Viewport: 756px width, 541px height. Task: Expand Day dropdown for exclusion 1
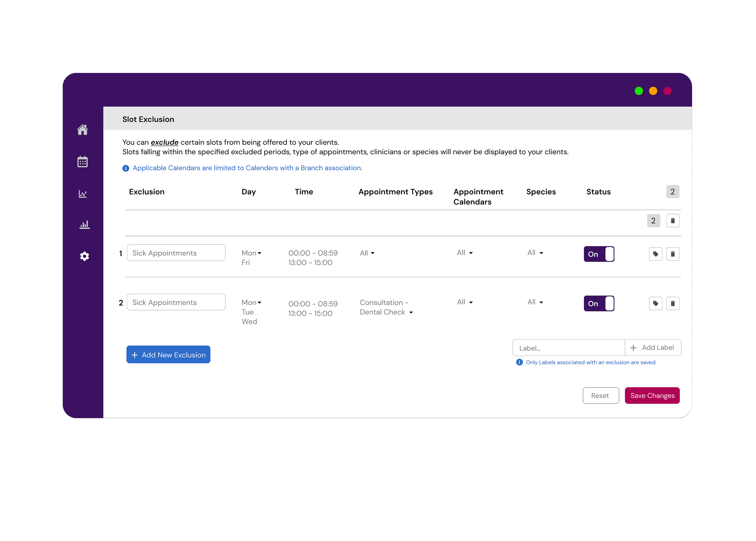252,253
